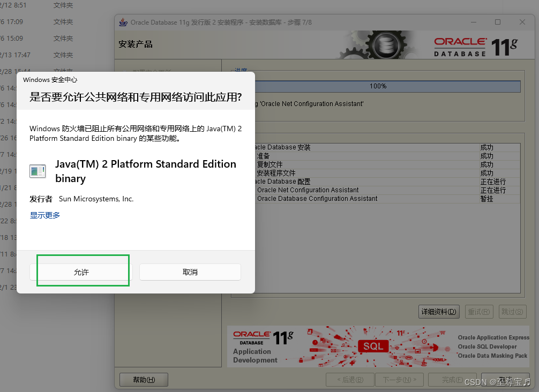
Task: Click the 完成(F) finish button
Action: click(x=452, y=380)
